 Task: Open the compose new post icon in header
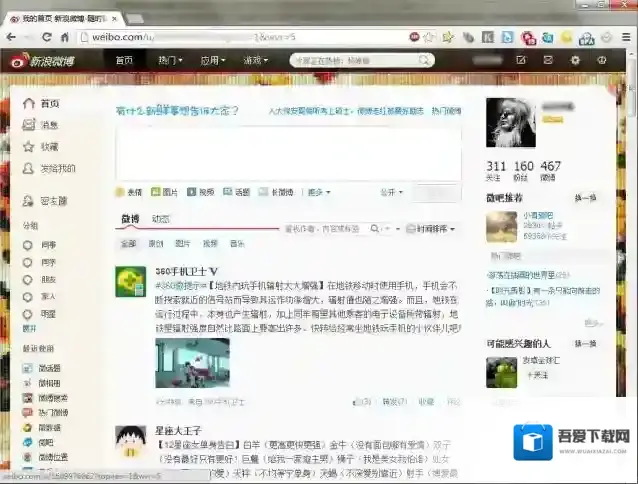pyautogui.click(x=521, y=60)
